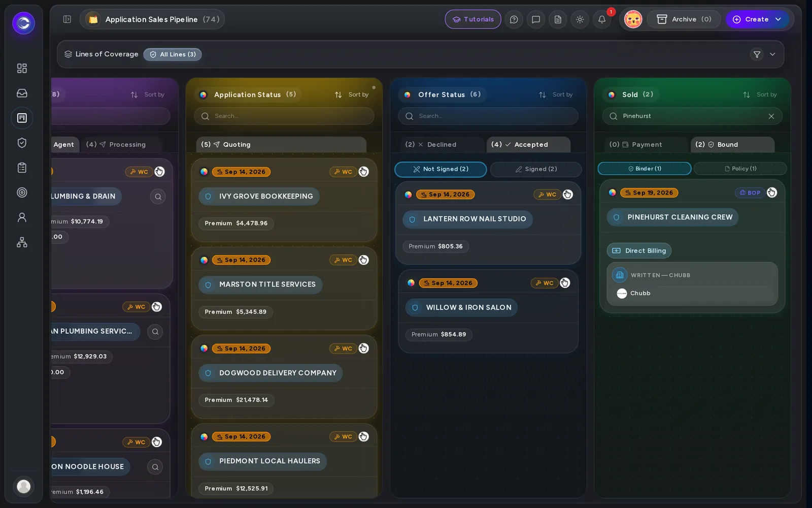The height and width of the screenshot is (508, 812).
Task: Open Sort by in Sold column
Action: coord(760,94)
